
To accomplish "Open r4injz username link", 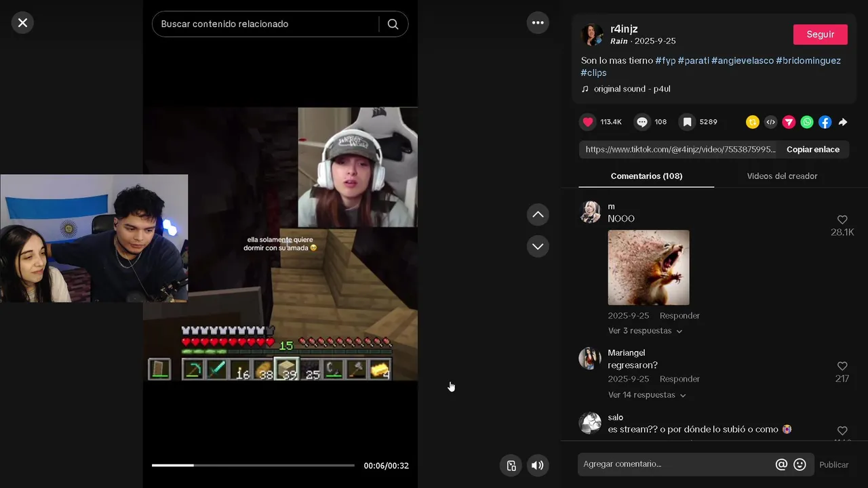I will (x=625, y=28).
